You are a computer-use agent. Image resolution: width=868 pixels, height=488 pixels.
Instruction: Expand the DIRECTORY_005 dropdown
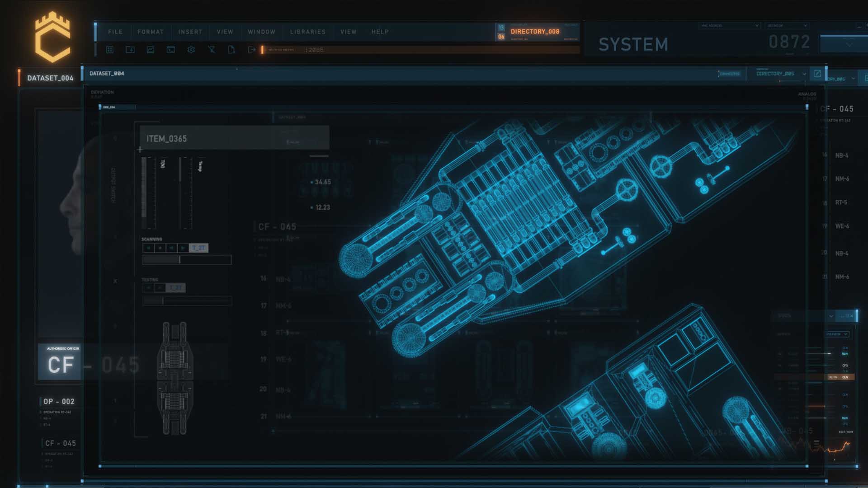coord(804,74)
